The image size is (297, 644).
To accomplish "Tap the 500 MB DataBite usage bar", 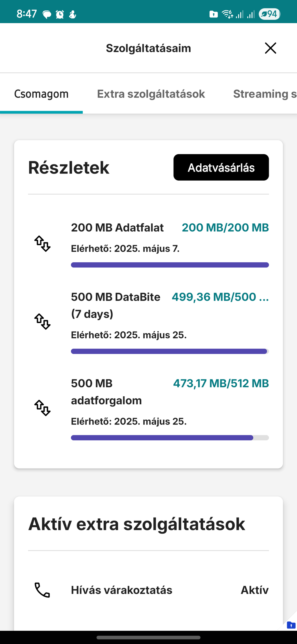I will [x=170, y=351].
